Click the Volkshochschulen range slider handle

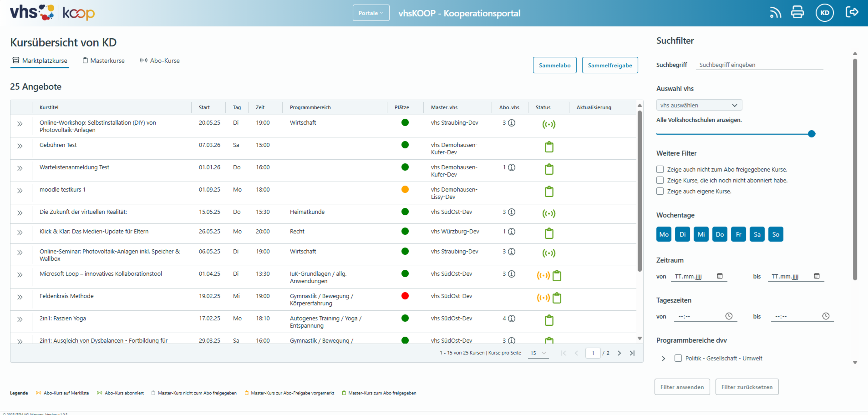tap(811, 134)
